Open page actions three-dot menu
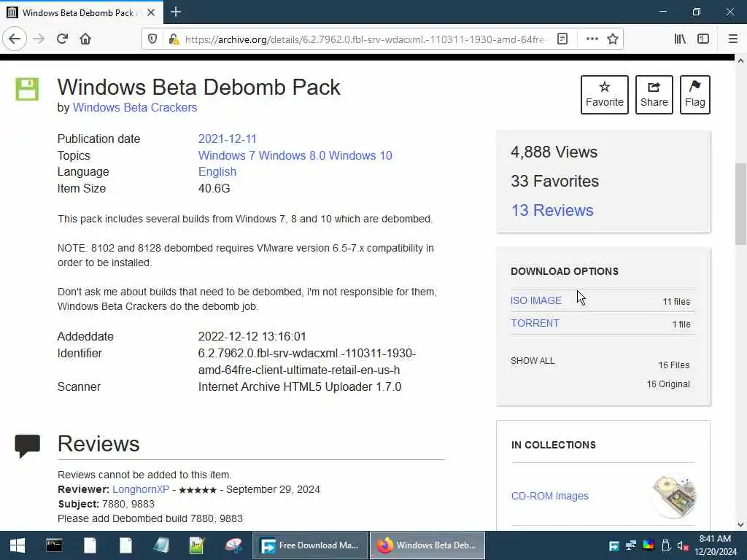747x560 pixels. tap(592, 39)
